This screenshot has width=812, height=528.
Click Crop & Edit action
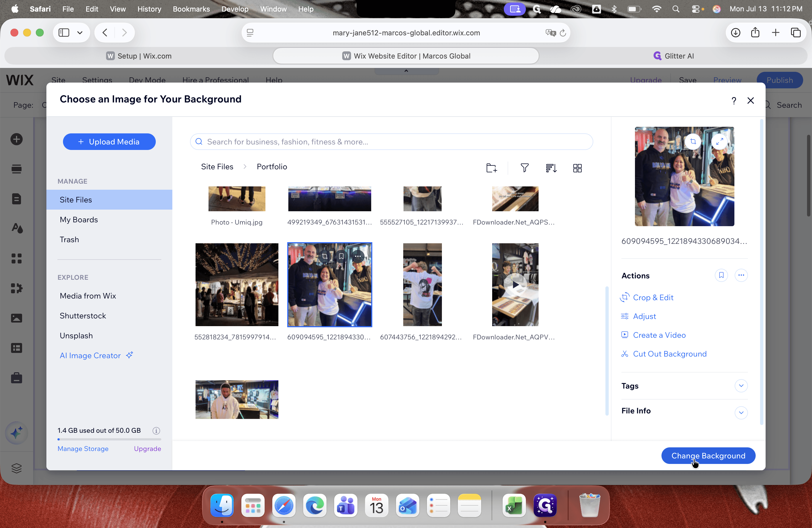click(x=647, y=297)
